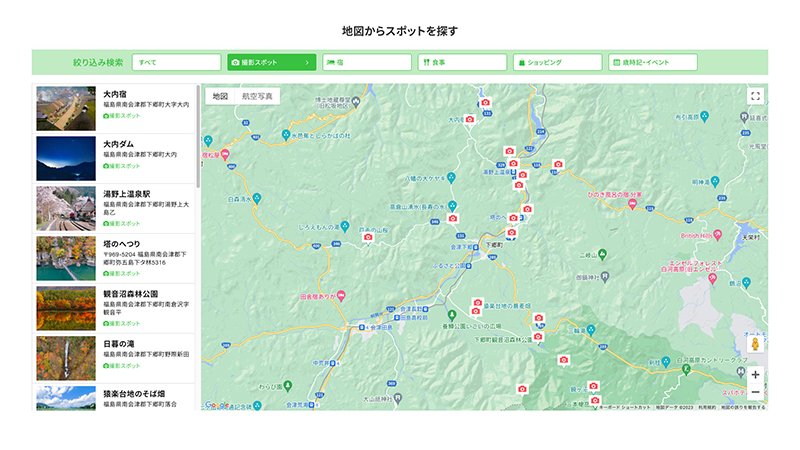The width and height of the screenshot is (800, 450).
Task: Open the 大内ダム spot title
Action: [118, 144]
